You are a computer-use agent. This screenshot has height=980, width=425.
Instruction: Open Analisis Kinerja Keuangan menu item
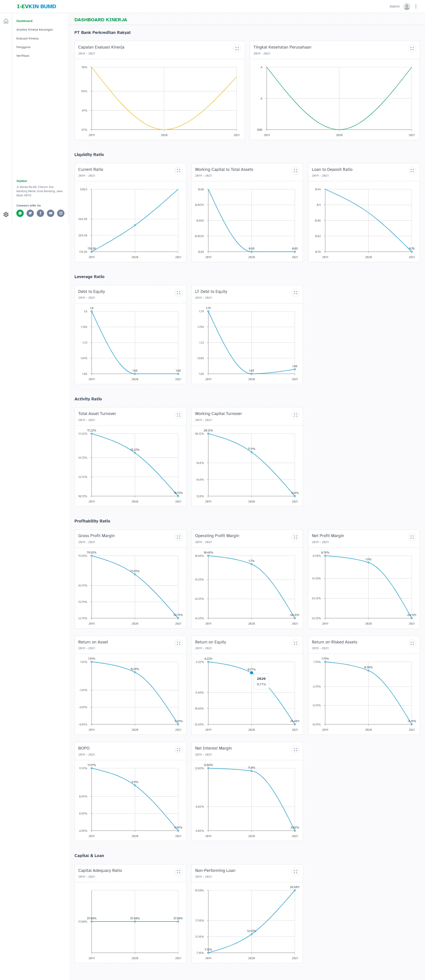point(35,30)
